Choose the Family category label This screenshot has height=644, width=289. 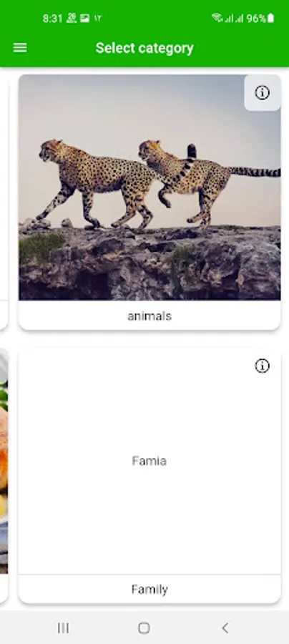pos(150,590)
